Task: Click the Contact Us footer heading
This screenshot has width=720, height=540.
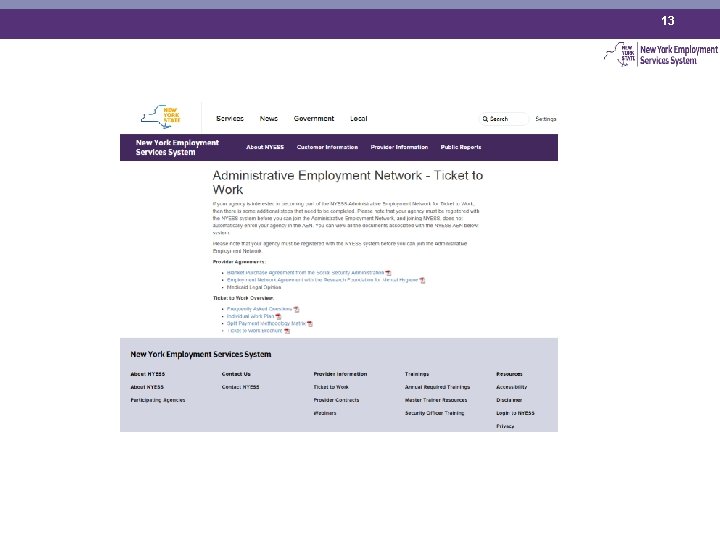Action: [x=236, y=374]
